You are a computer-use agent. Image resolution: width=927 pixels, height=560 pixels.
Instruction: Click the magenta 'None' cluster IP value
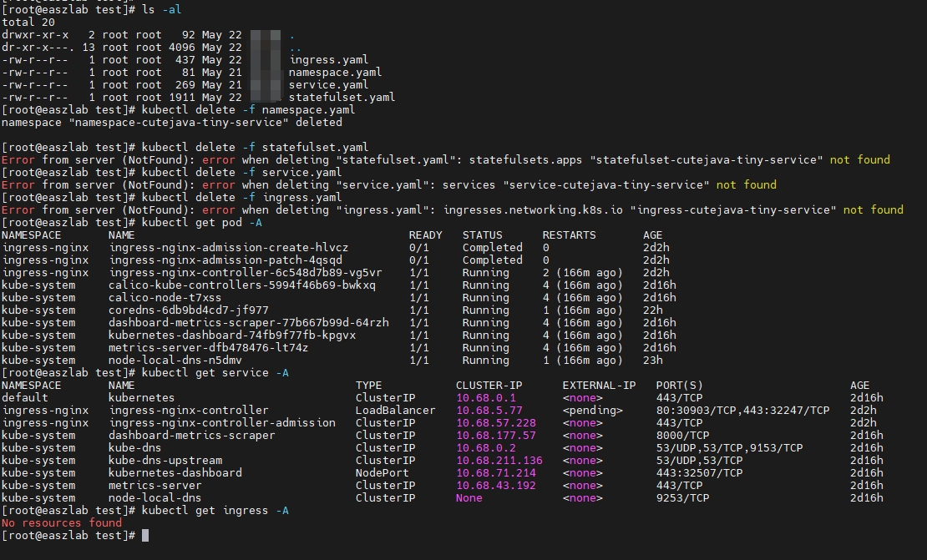click(x=469, y=497)
